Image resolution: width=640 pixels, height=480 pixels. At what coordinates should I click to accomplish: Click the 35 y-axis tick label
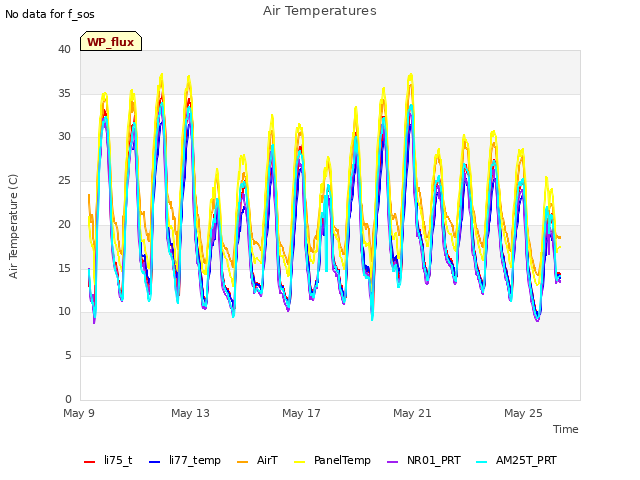pos(64,93)
